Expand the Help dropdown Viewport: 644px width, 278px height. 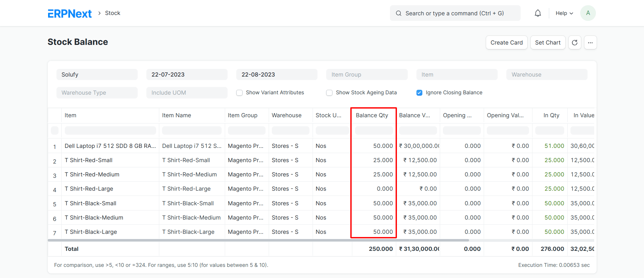pos(564,13)
